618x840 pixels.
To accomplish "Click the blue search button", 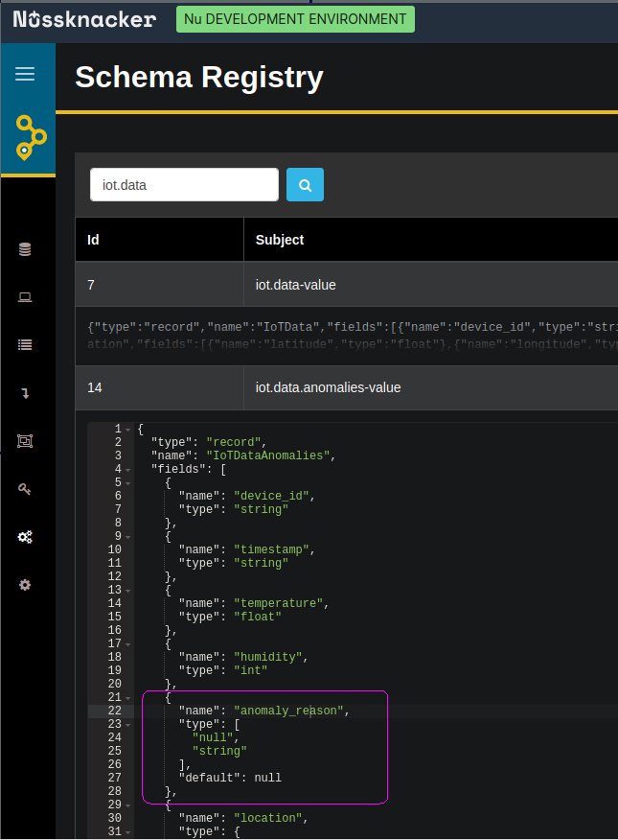I will 305,185.
